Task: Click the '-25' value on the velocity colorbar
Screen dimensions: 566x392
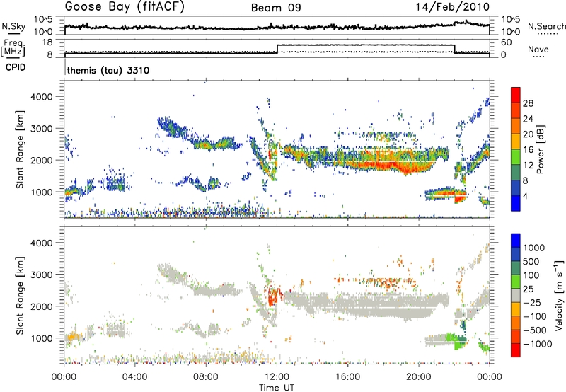Action: 532,302
